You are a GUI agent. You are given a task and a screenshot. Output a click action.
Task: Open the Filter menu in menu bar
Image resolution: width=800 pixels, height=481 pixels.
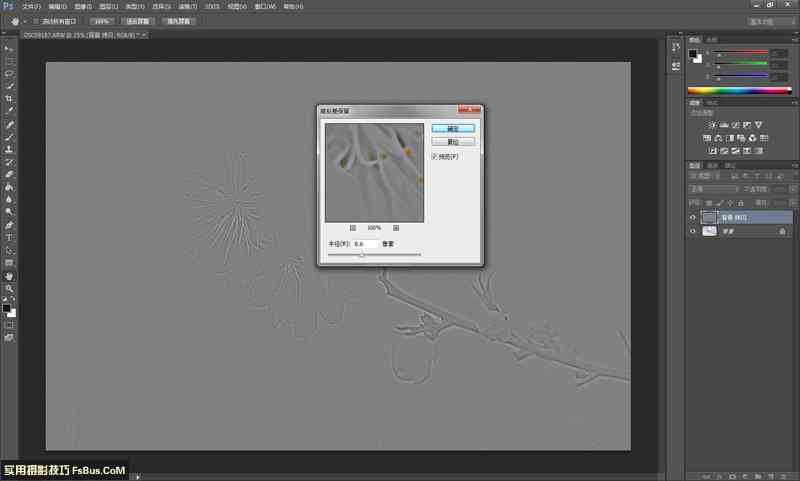coord(184,6)
